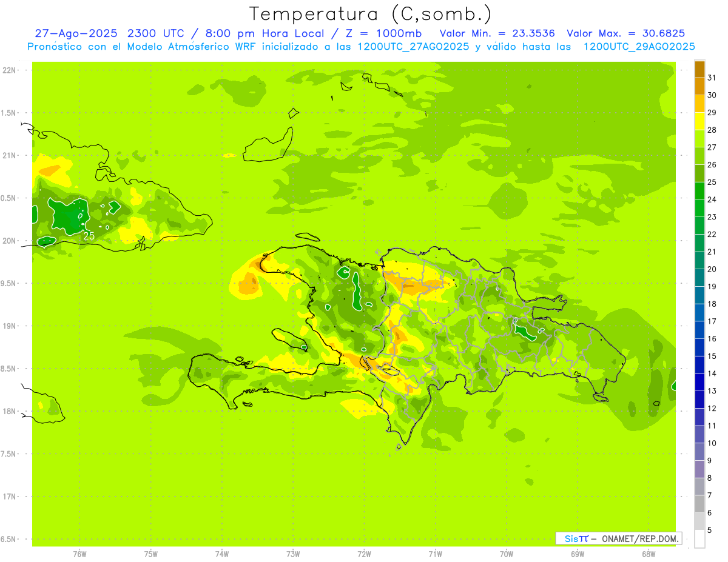Click the '27' value on the color scale

(x=712, y=147)
